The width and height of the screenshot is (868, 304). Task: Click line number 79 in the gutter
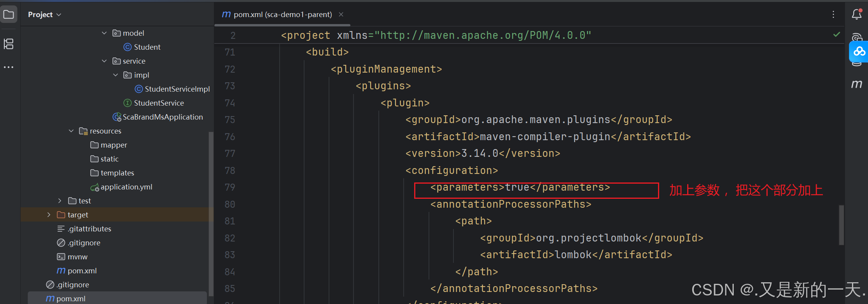click(230, 187)
